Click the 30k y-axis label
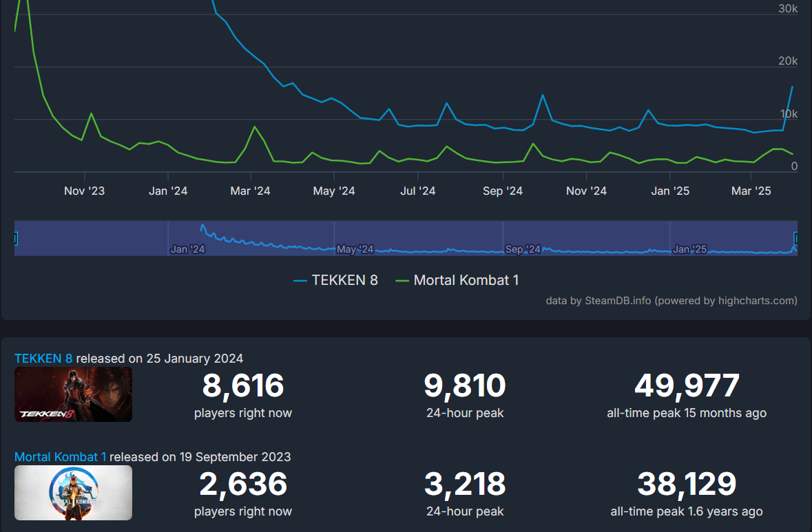Screen dimensions: 812x532 788,8
